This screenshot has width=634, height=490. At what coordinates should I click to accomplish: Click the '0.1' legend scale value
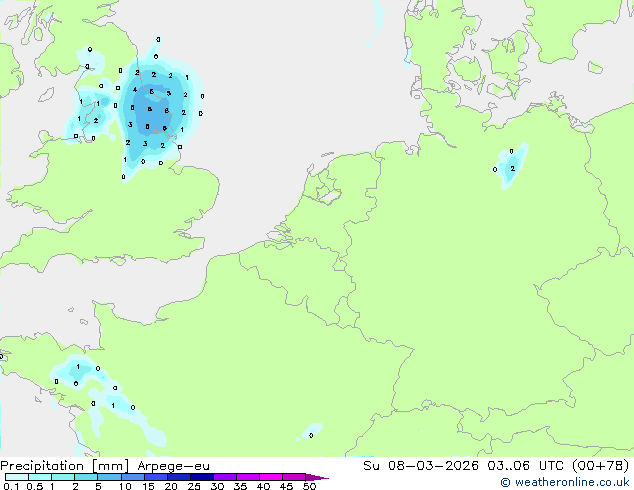(11, 486)
